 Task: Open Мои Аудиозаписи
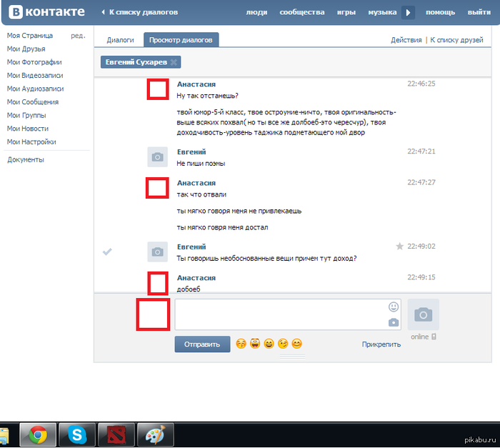click(36, 89)
